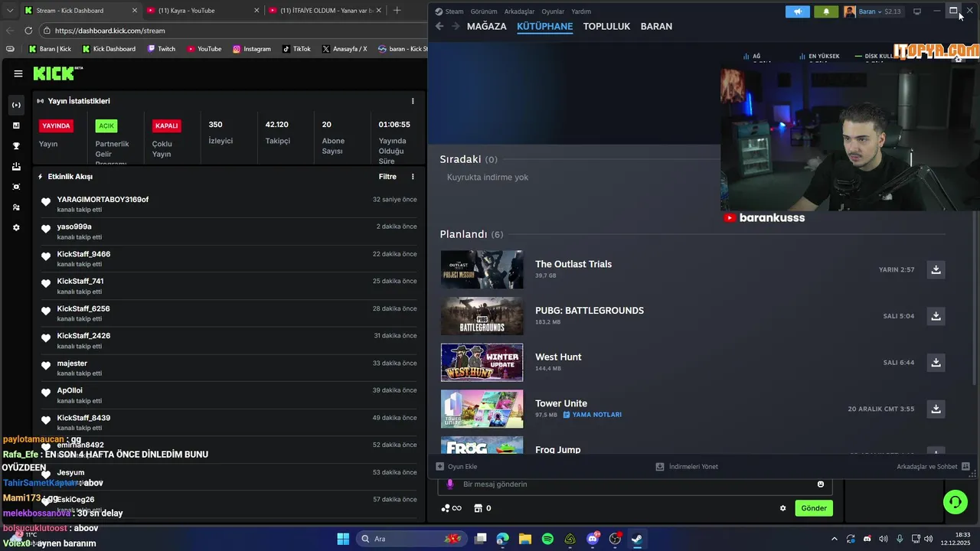Reload the browser page
980x551 pixels.
tap(28, 31)
